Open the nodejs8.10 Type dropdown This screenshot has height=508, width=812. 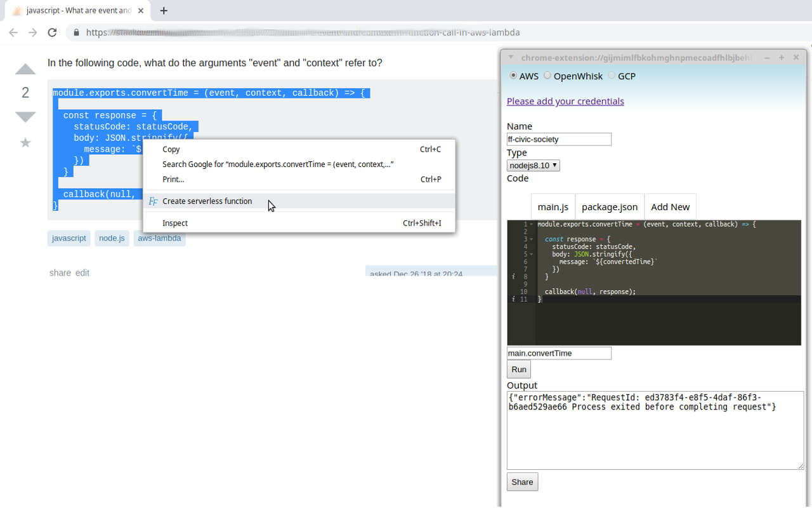tap(534, 165)
